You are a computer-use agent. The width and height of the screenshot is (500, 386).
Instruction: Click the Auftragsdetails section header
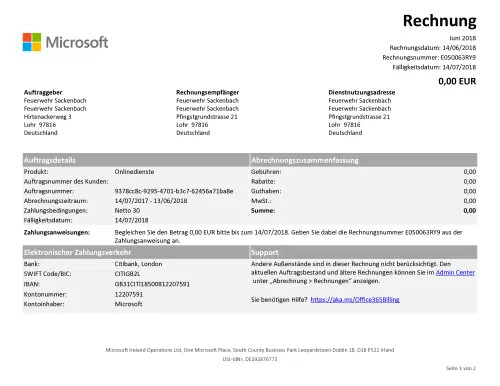coord(136,160)
